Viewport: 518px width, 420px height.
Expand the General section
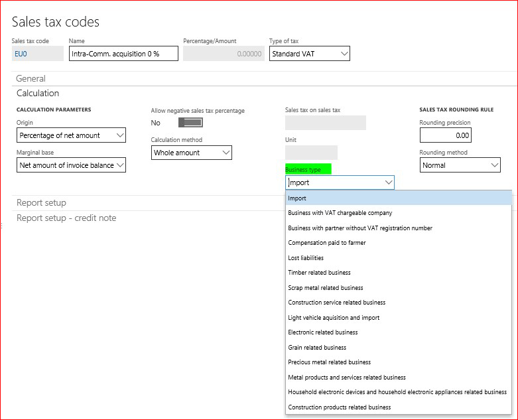[x=31, y=79]
